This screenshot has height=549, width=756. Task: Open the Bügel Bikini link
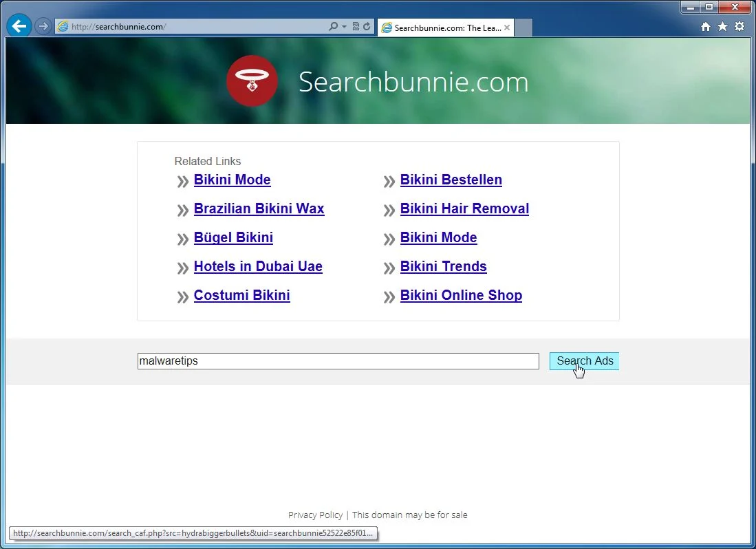233,237
